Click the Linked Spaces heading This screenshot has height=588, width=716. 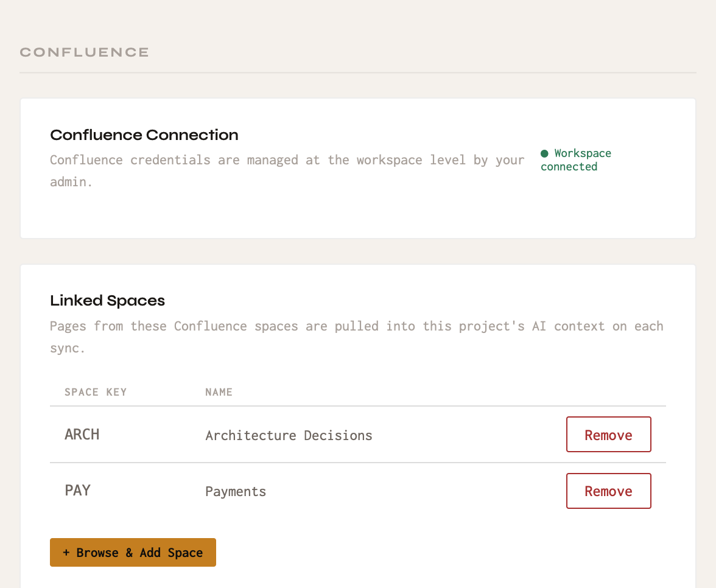pyautogui.click(x=107, y=301)
